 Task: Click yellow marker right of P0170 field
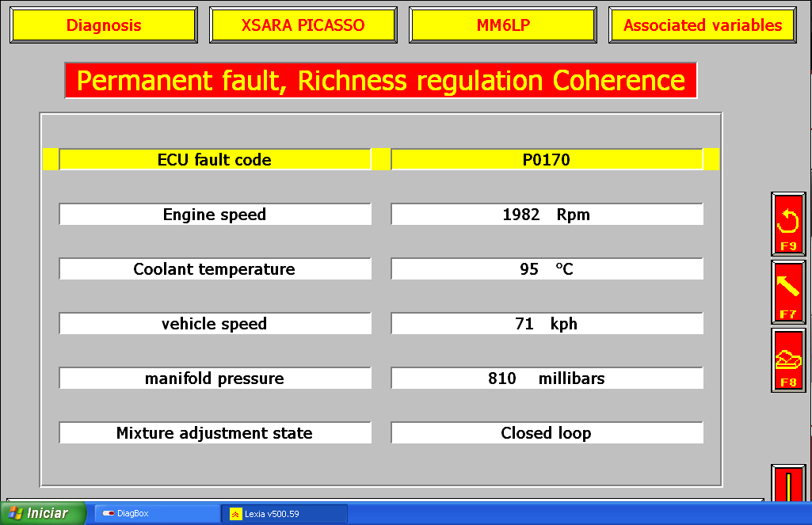[x=711, y=159]
